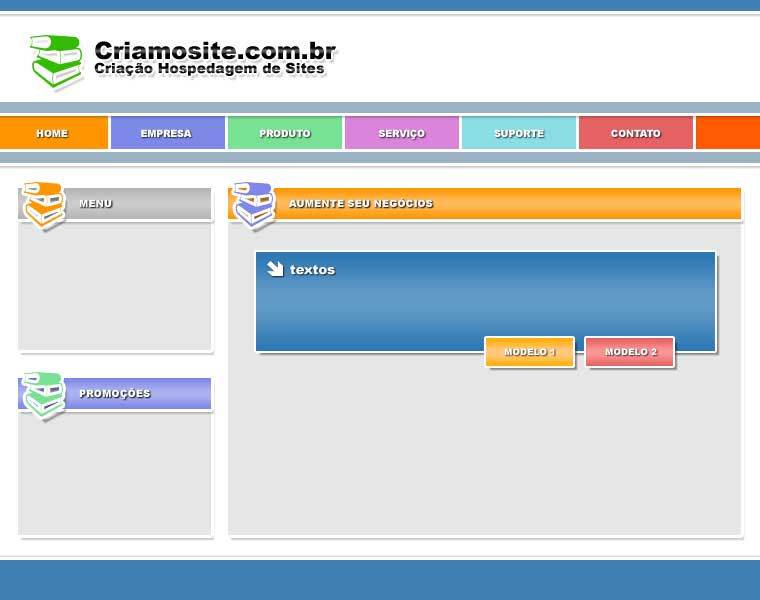Click the Criação Hospedagem de Sites tagline
Image resolution: width=760 pixels, height=600 pixels.
(209, 69)
